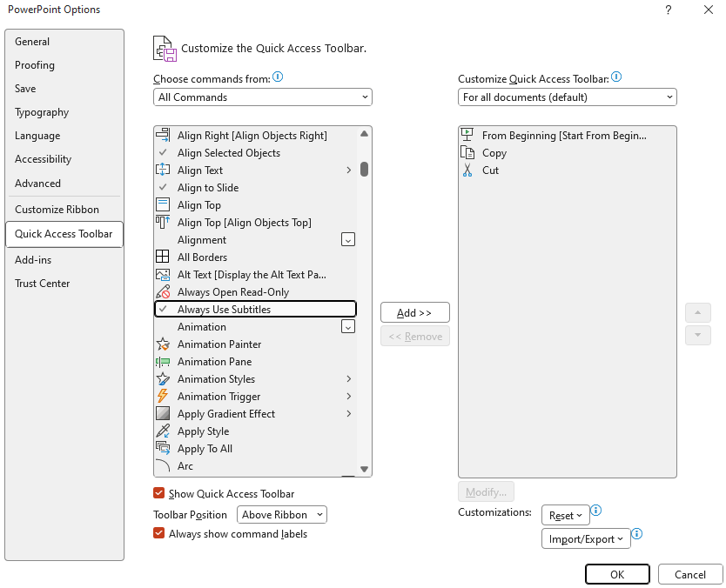Expand the Animation group arrow
This screenshot has height=588, width=726.
click(x=347, y=326)
